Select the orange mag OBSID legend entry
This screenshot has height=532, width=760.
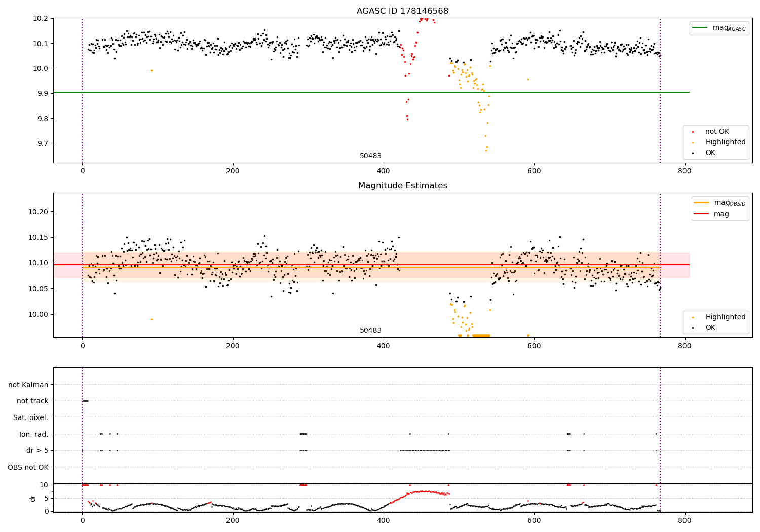[720, 203]
